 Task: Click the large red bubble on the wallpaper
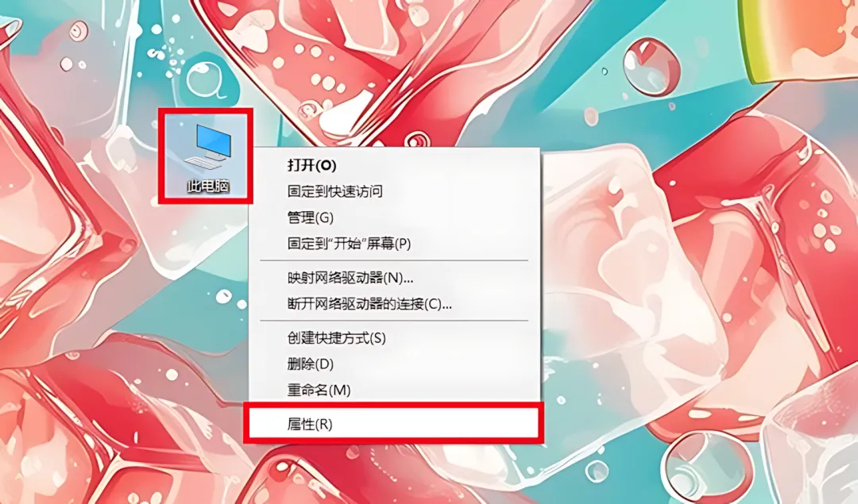(x=651, y=66)
